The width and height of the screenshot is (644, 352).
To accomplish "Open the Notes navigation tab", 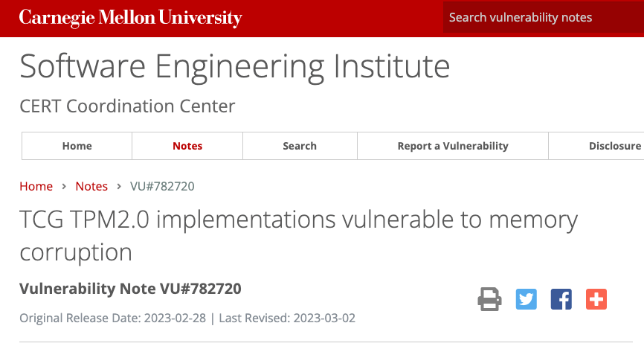I will [187, 146].
